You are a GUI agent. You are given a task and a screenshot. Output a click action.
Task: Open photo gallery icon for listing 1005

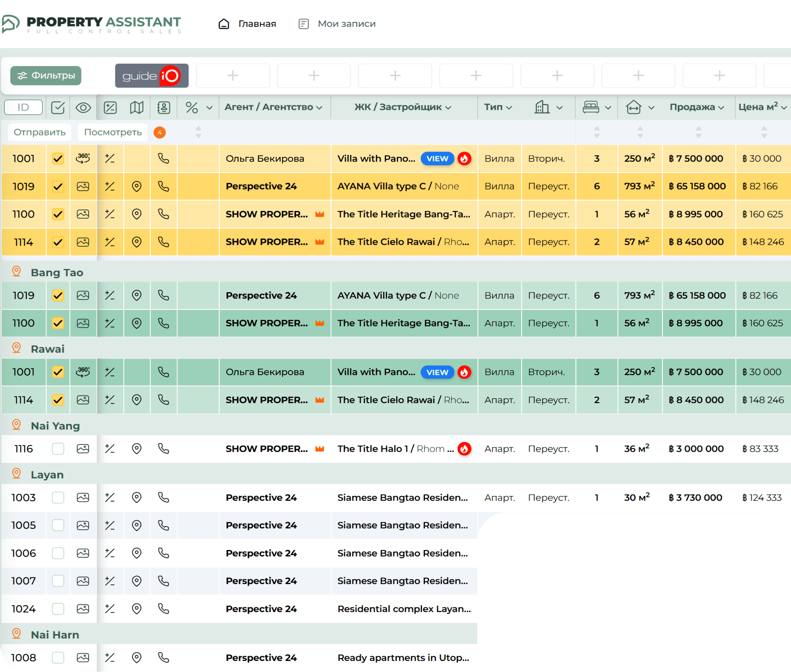pos(83,525)
